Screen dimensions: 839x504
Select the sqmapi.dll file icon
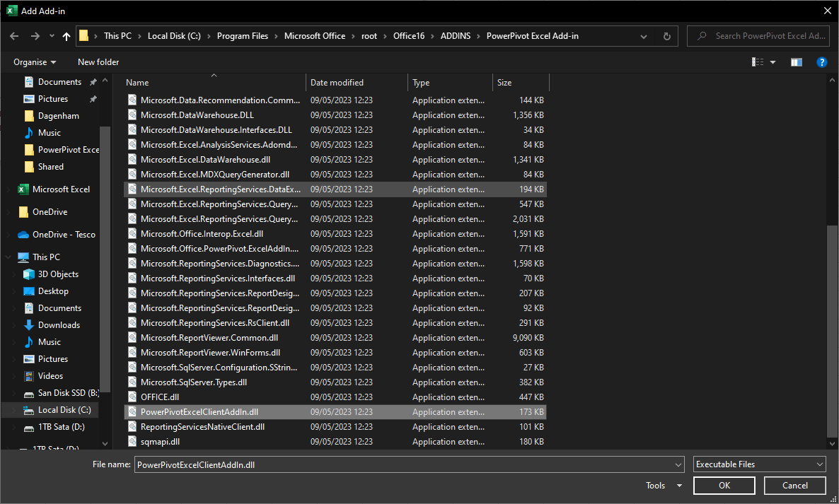click(x=132, y=442)
